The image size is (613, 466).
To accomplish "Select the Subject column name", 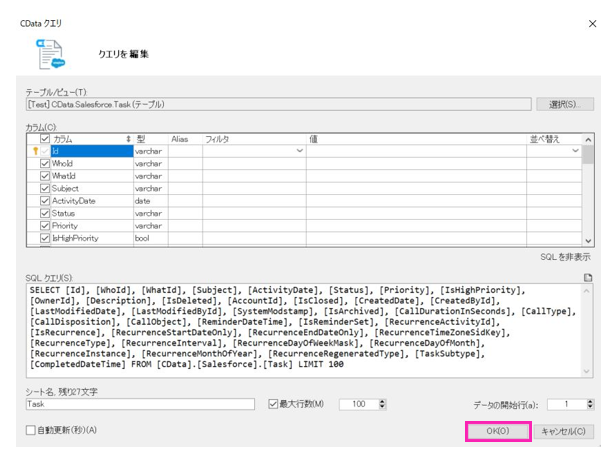I will pyautogui.click(x=65, y=188).
